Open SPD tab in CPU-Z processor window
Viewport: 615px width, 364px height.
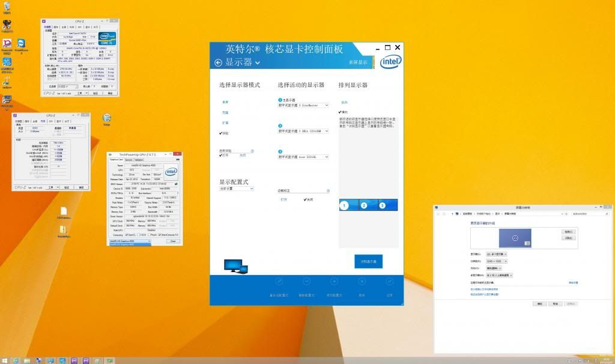coord(80,27)
